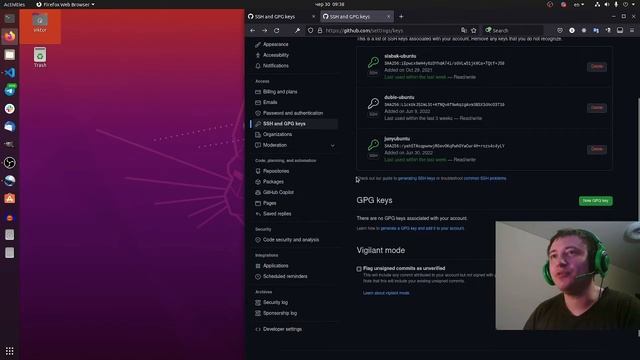Open the Firefox Web Browser app menu

point(65,4)
